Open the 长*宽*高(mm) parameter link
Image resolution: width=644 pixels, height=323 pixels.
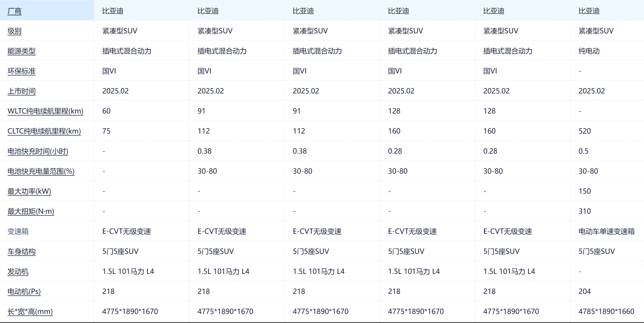(x=30, y=312)
